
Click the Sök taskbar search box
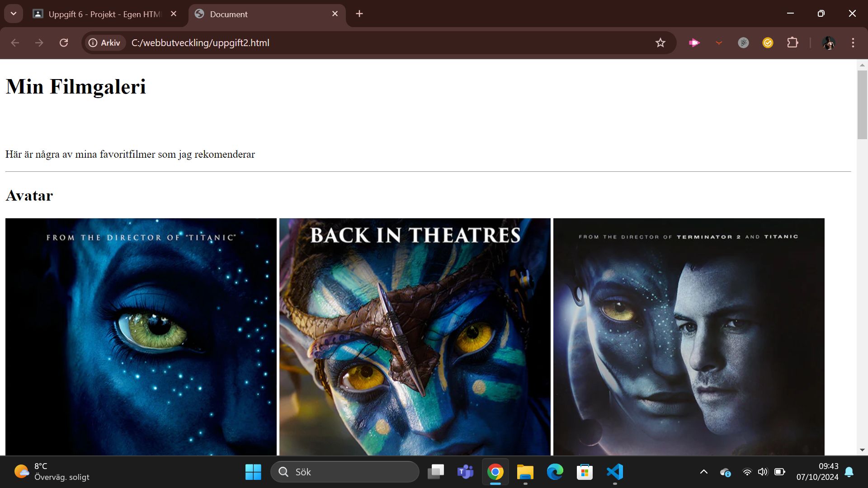click(x=345, y=472)
